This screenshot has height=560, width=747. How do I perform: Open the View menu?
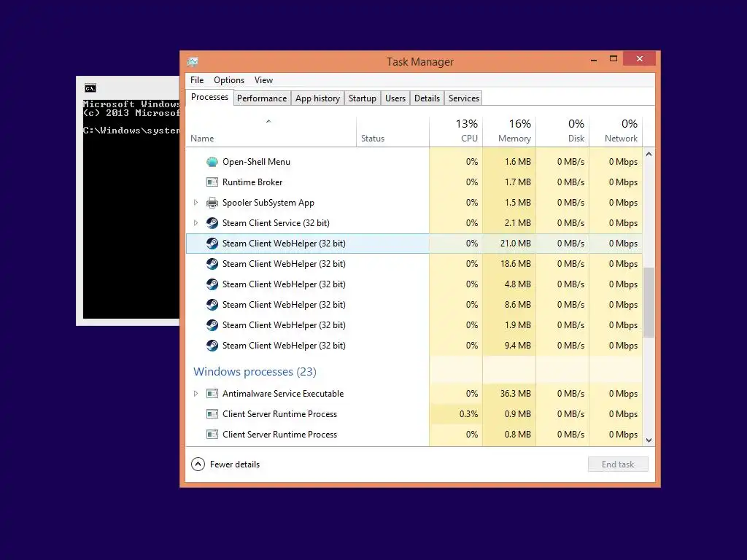[x=263, y=80]
